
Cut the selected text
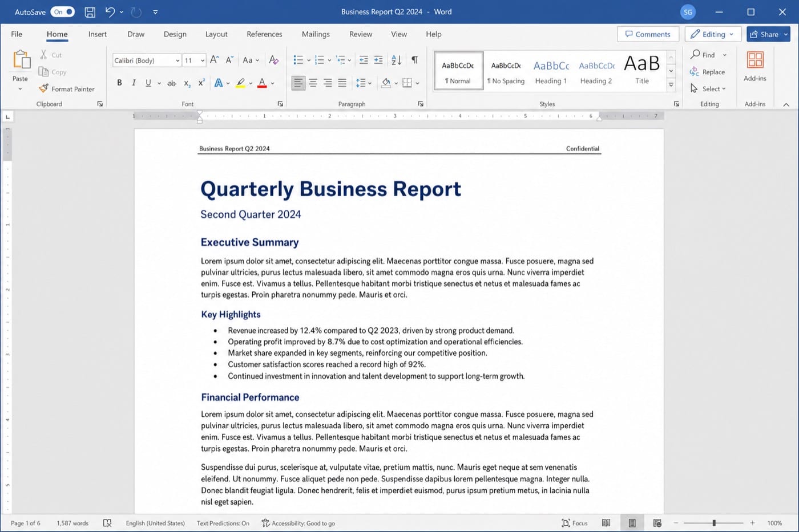click(x=51, y=55)
